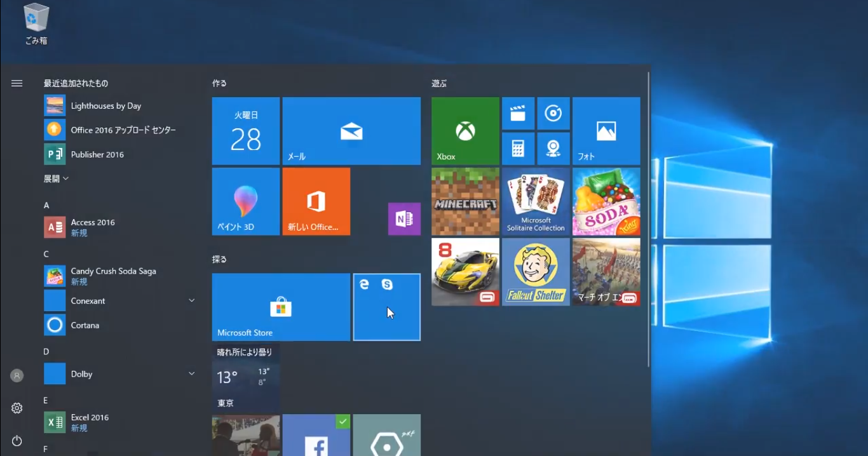Open the 東京 weather tile
Screen dimensions: 868x456
tap(246, 378)
